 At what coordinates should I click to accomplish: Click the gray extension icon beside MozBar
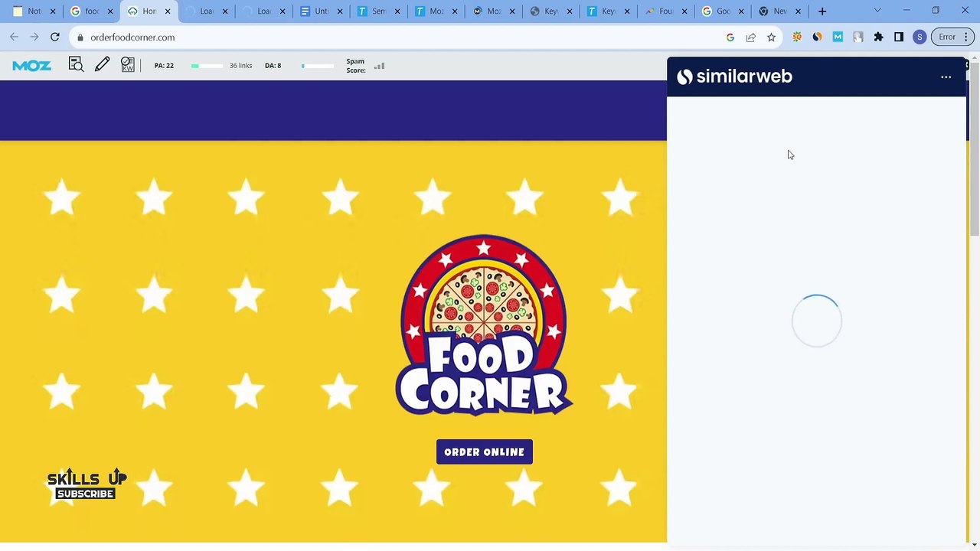858,37
